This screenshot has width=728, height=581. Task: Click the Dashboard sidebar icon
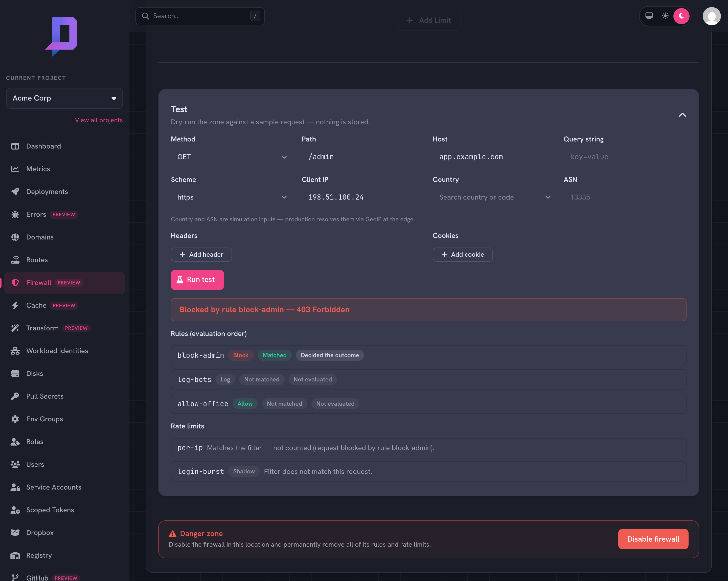tap(15, 146)
